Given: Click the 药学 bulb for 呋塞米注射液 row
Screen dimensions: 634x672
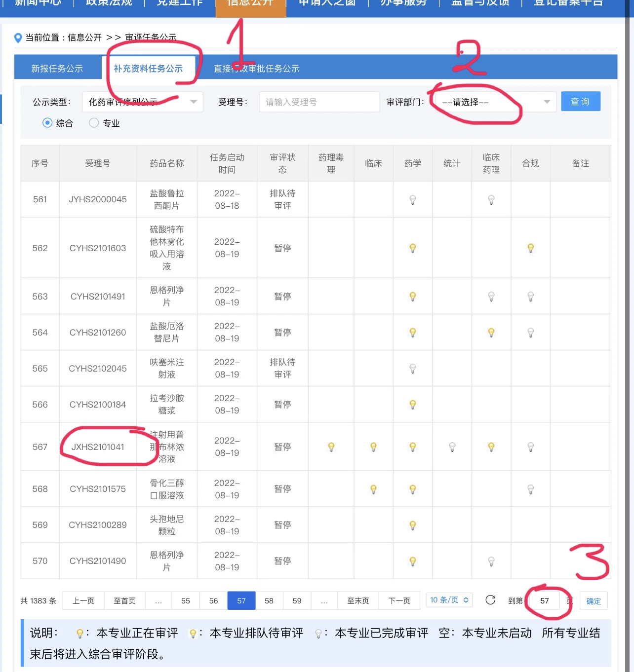Looking at the screenshot, I should point(413,369).
